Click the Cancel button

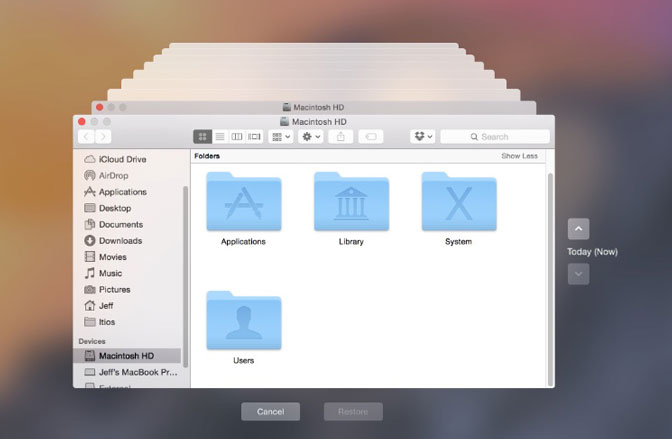click(x=270, y=412)
